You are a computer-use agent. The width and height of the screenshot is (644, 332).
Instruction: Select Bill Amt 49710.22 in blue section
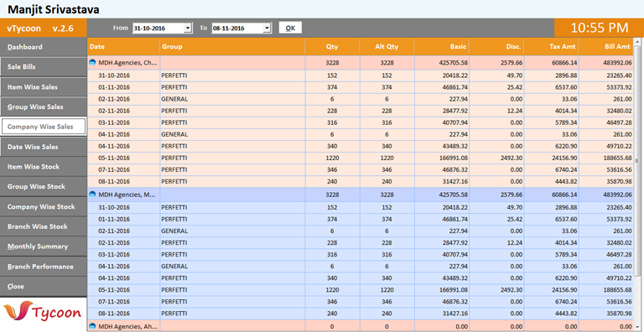[x=606, y=278]
